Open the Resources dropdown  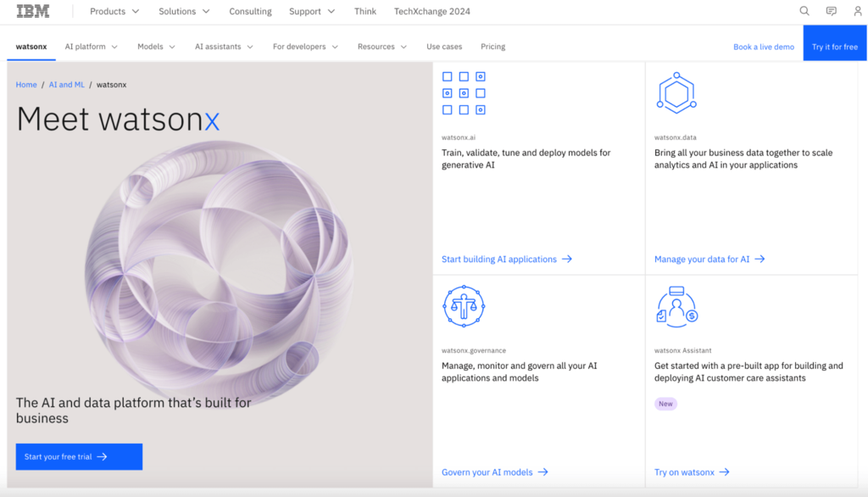pyautogui.click(x=381, y=47)
